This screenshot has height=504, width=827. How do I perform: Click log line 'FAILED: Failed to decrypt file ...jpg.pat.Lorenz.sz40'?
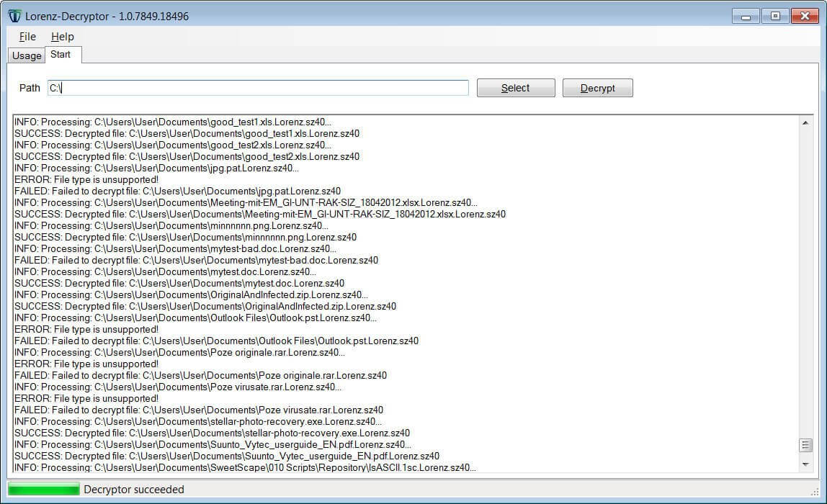click(177, 192)
